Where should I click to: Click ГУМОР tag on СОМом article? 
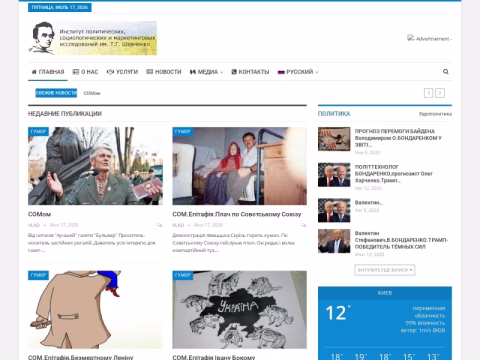(38, 131)
